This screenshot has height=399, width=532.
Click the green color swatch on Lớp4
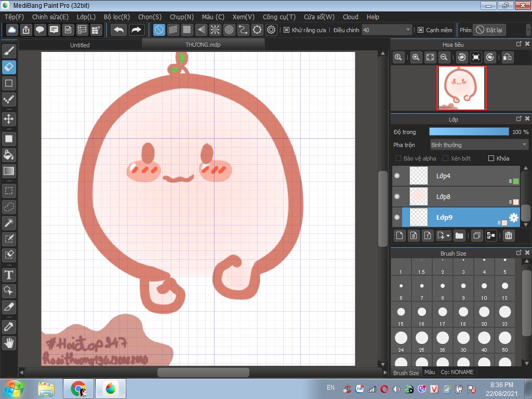[516, 181]
